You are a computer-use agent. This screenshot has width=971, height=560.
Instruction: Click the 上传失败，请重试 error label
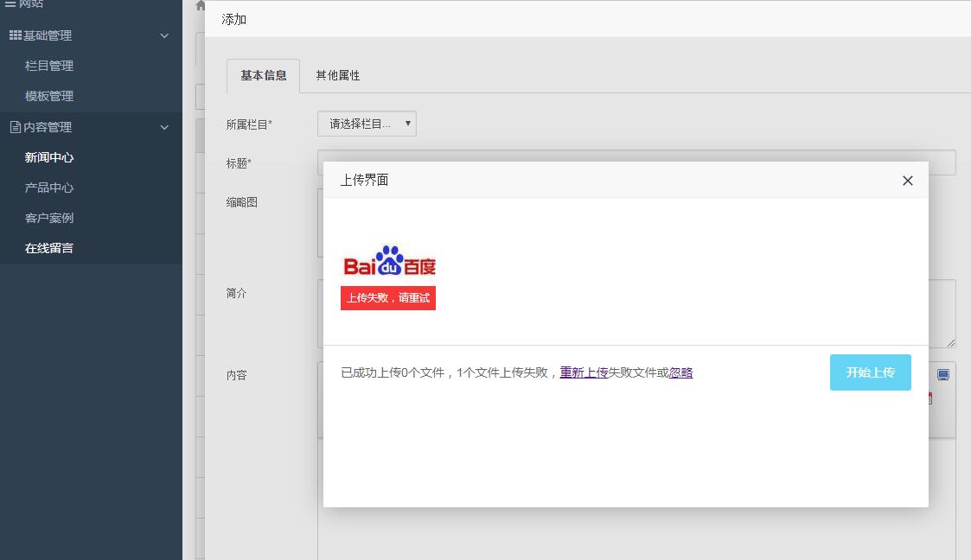tap(387, 298)
